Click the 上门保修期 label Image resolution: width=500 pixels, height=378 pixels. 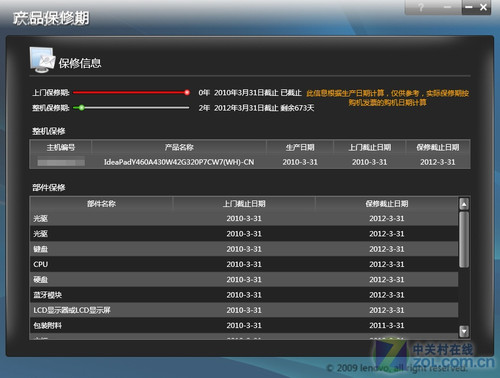[x=51, y=92]
